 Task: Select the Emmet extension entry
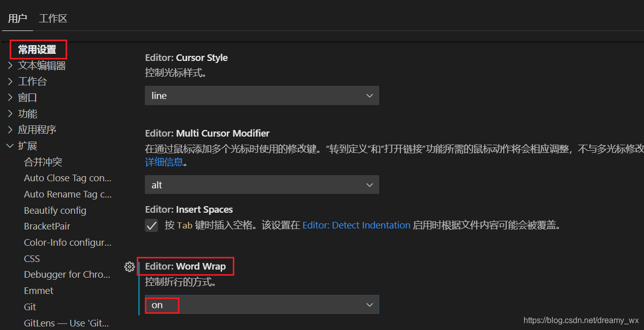pyautogui.click(x=39, y=291)
